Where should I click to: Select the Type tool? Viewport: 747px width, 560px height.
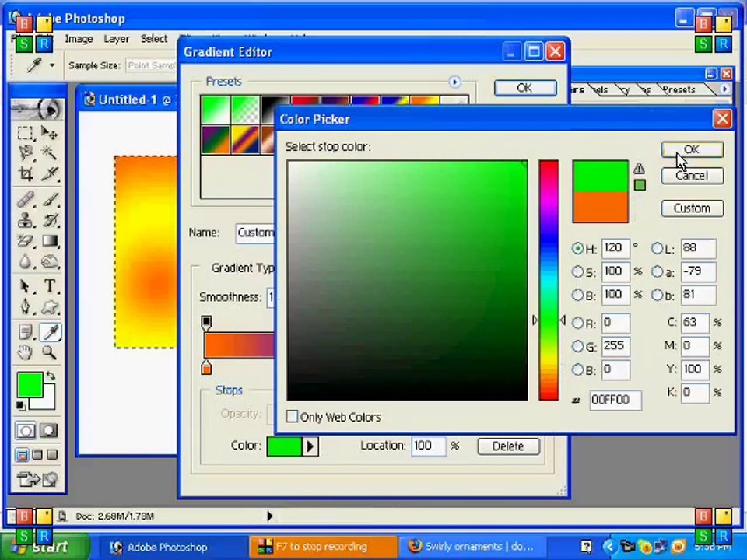(50, 285)
